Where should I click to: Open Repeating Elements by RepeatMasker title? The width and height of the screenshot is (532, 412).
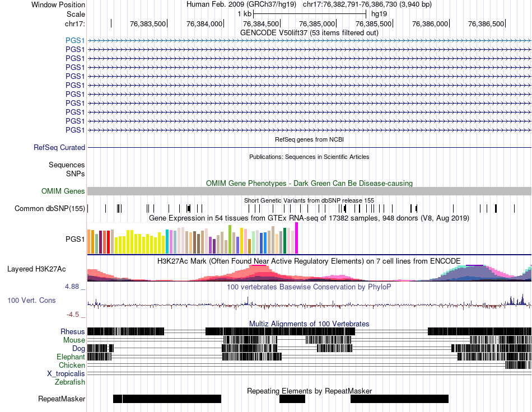(x=309, y=391)
